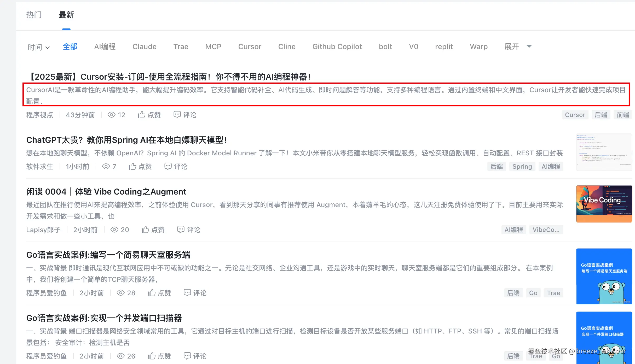The image size is (635, 364).
Task: Open the 时间 sort dropdown
Action: [38, 47]
